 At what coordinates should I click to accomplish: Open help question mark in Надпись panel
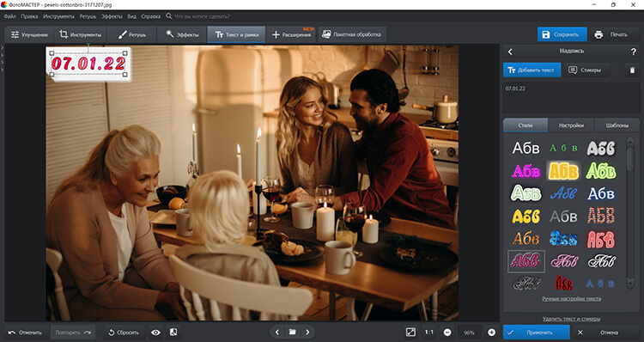633,52
